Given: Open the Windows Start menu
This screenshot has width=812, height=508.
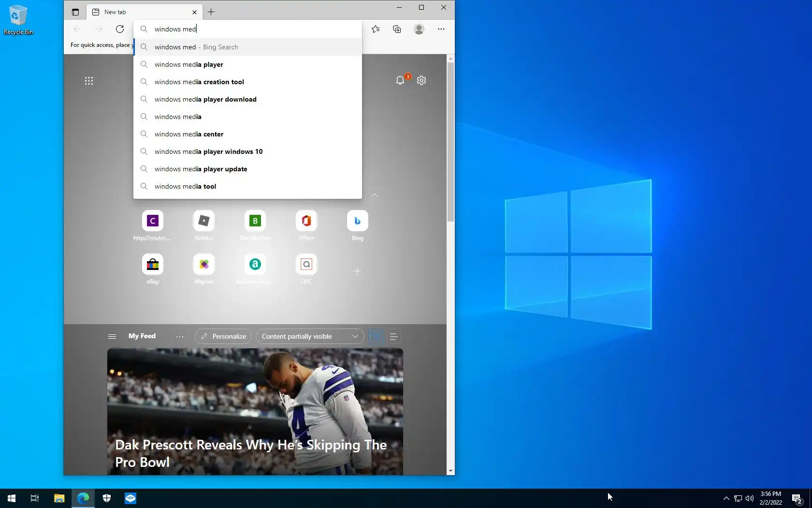Looking at the screenshot, I should [x=12, y=498].
